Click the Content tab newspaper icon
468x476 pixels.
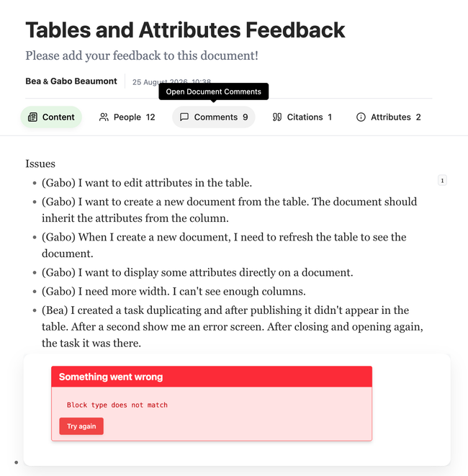pyautogui.click(x=32, y=117)
